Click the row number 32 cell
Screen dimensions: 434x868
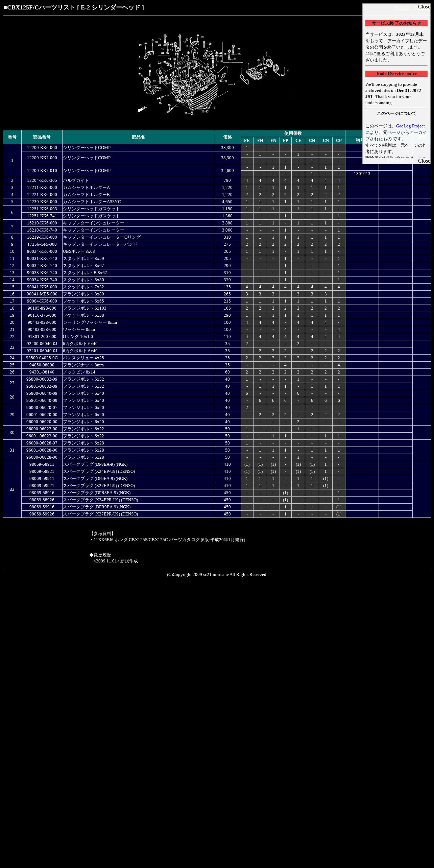pyautogui.click(x=12, y=489)
